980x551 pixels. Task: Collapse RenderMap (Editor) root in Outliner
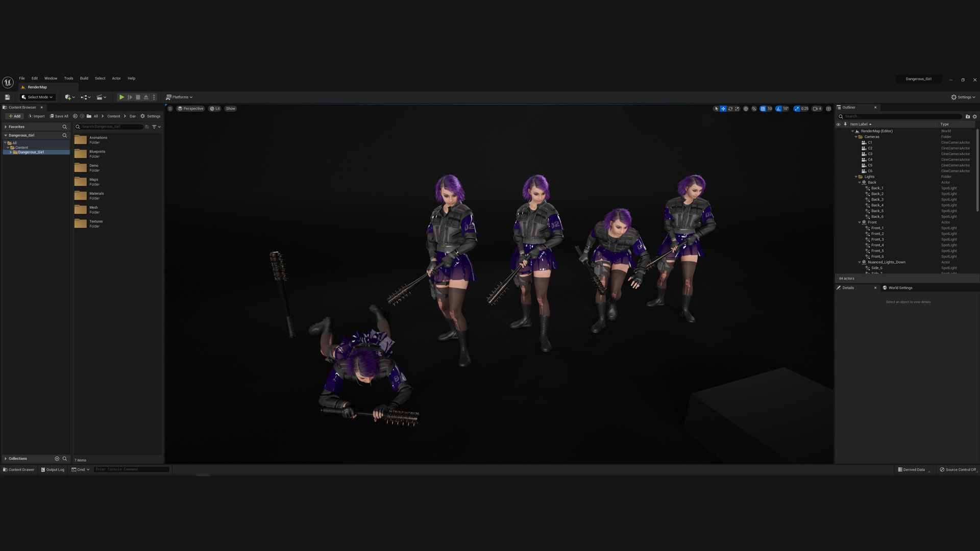coord(852,131)
